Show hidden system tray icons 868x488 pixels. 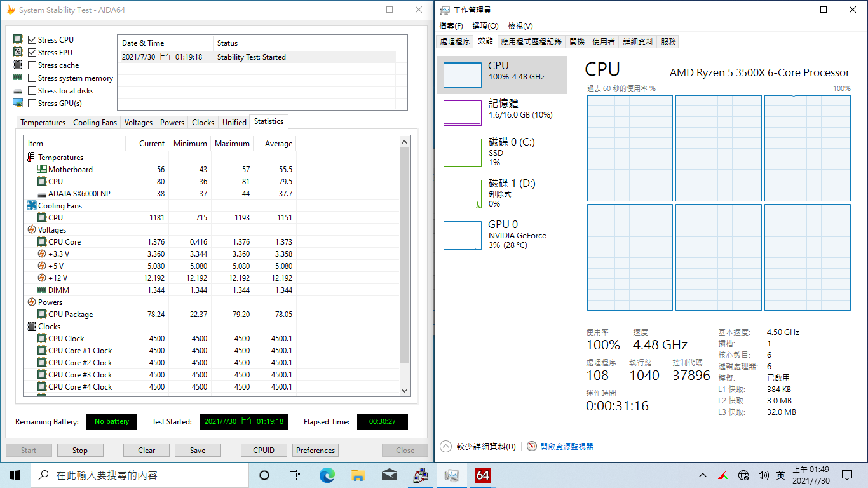(x=702, y=475)
